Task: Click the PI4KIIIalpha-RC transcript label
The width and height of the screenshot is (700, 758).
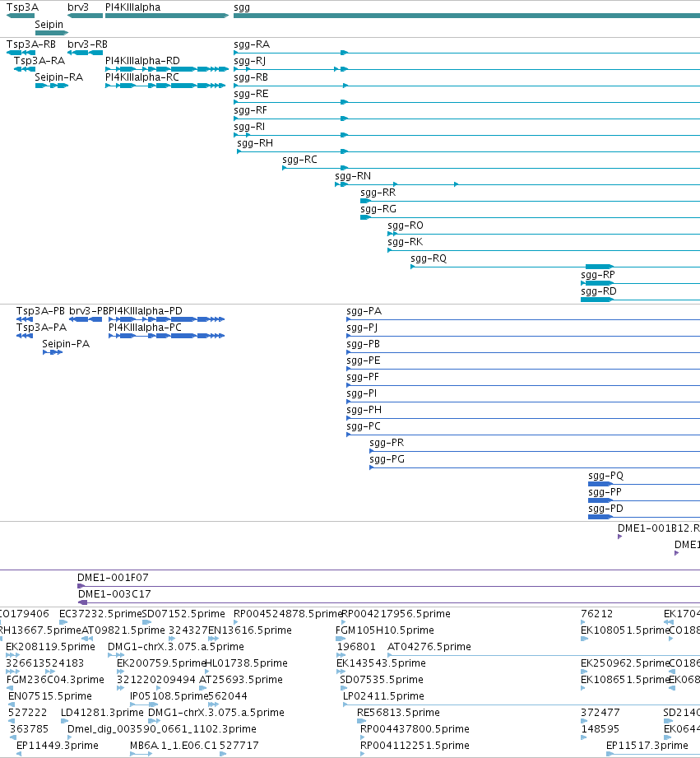Action: [142, 77]
